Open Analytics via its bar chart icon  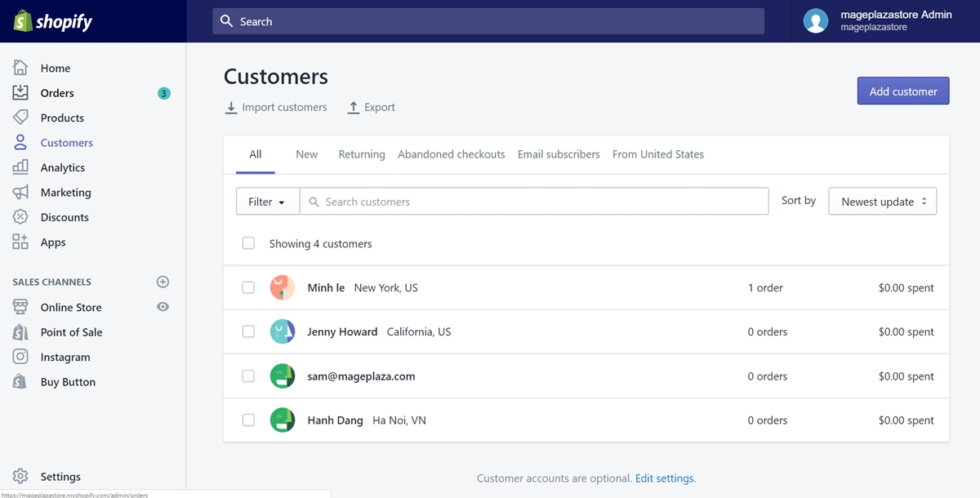pos(20,167)
